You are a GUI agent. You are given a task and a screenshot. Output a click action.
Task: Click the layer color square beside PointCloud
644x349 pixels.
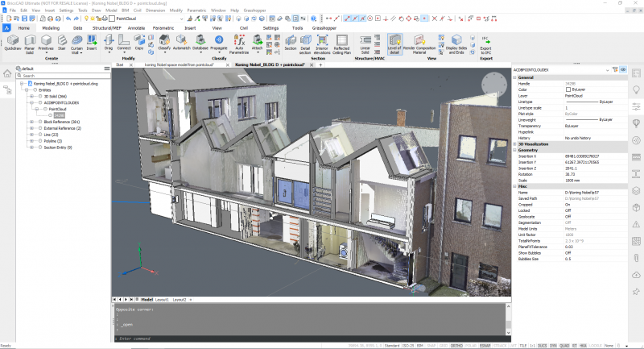(112, 19)
